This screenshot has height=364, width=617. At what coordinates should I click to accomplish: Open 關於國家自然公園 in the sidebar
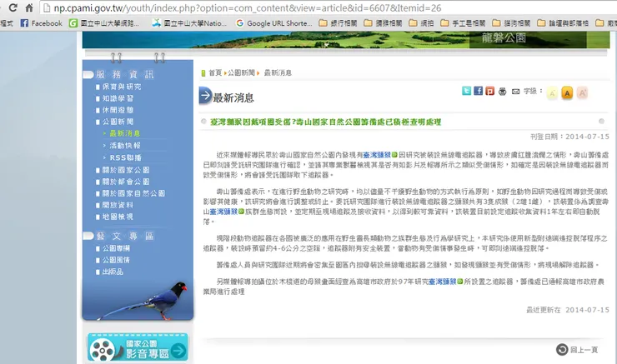click(x=133, y=193)
